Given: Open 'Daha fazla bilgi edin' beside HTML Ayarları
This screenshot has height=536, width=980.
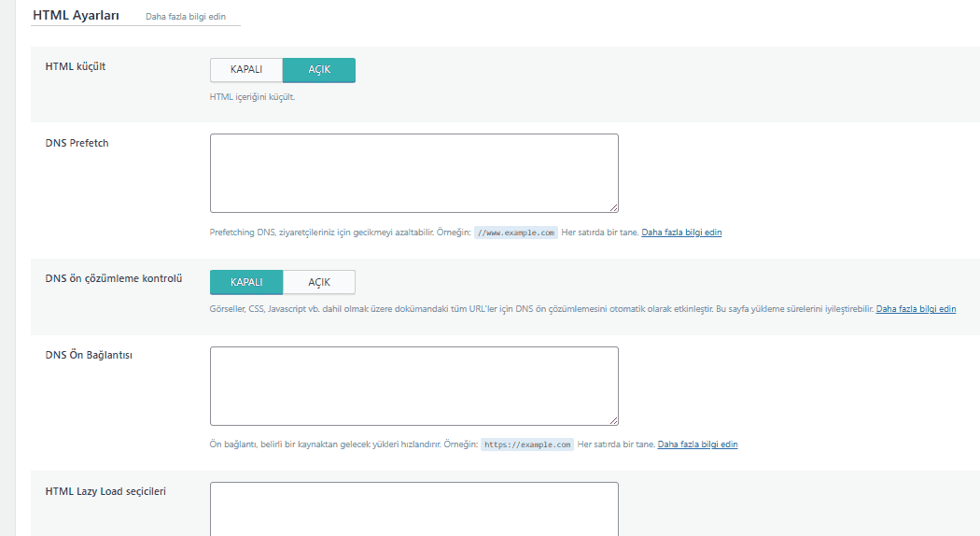Looking at the screenshot, I should click(x=186, y=17).
